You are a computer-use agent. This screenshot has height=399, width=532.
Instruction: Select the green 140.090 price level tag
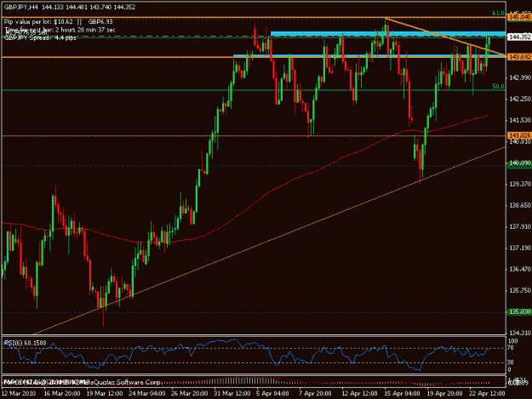click(x=519, y=163)
